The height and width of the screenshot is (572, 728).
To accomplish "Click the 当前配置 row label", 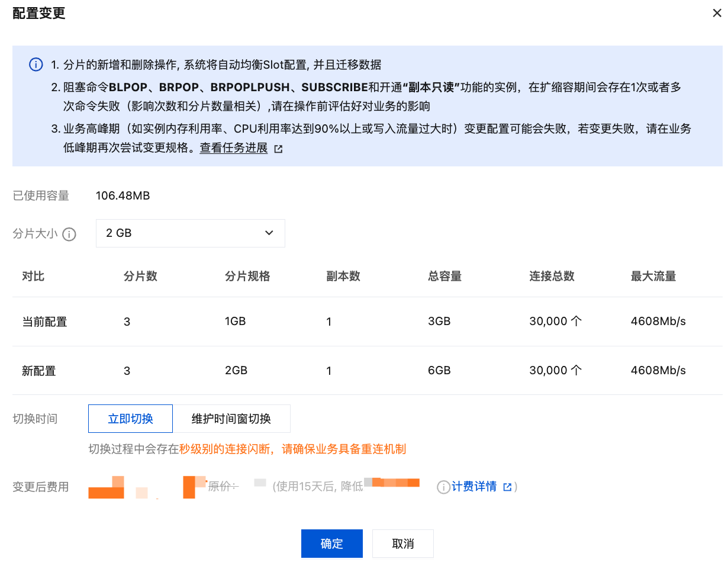I will point(44,322).
